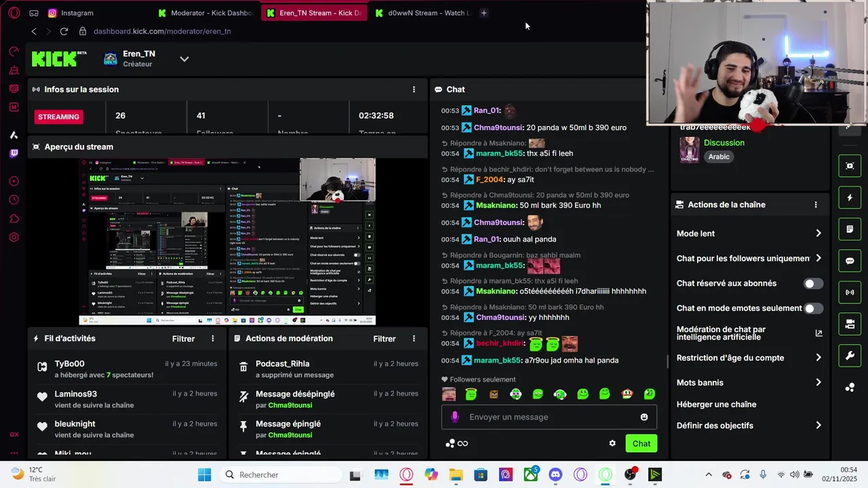This screenshot has height=488, width=868.
Task: Open the speedometer icon in Opera sidebar
Action: (x=14, y=52)
